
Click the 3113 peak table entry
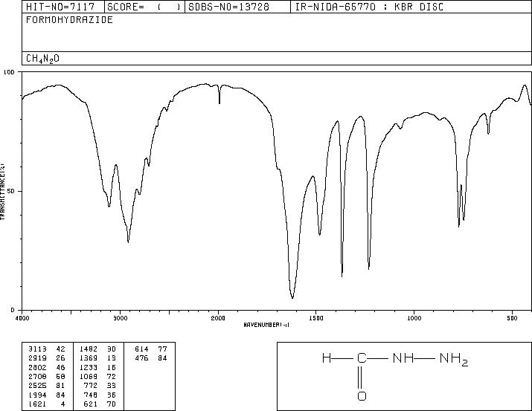click(x=46, y=349)
